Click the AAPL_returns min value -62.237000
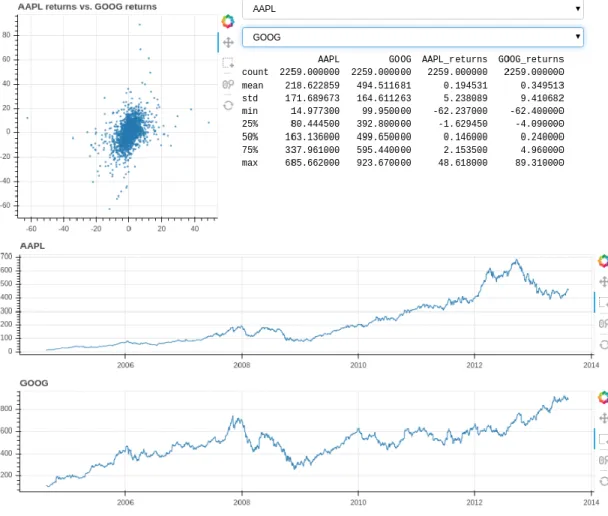The height and width of the screenshot is (516, 608). tap(460, 111)
